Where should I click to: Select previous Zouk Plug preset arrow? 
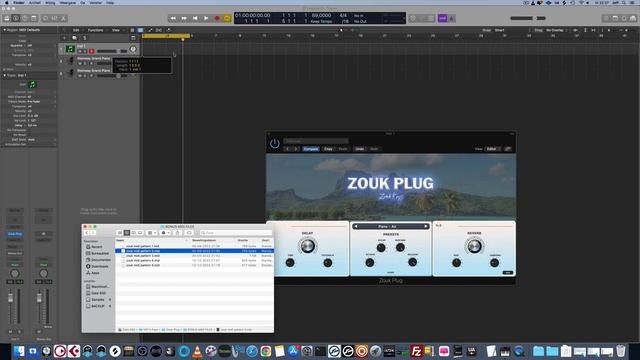pos(356,226)
